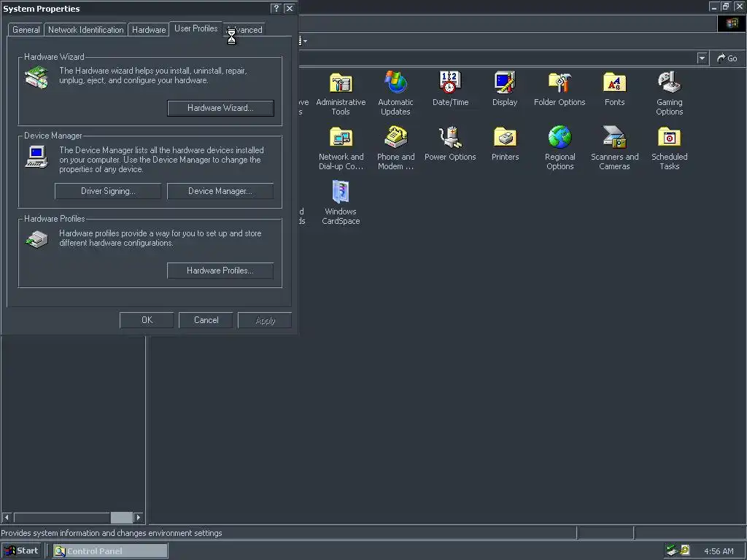The image size is (747, 560).
Task: Select the User Profiles tab
Action: pyautogui.click(x=196, y=28)
